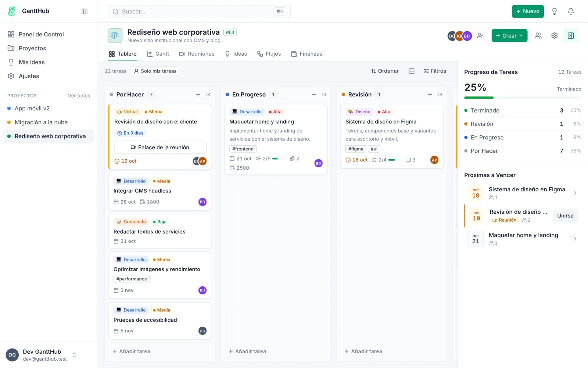Collapse the sidebar with the panel icon
The image size is (588, 368).
click(x=85, y=11)
